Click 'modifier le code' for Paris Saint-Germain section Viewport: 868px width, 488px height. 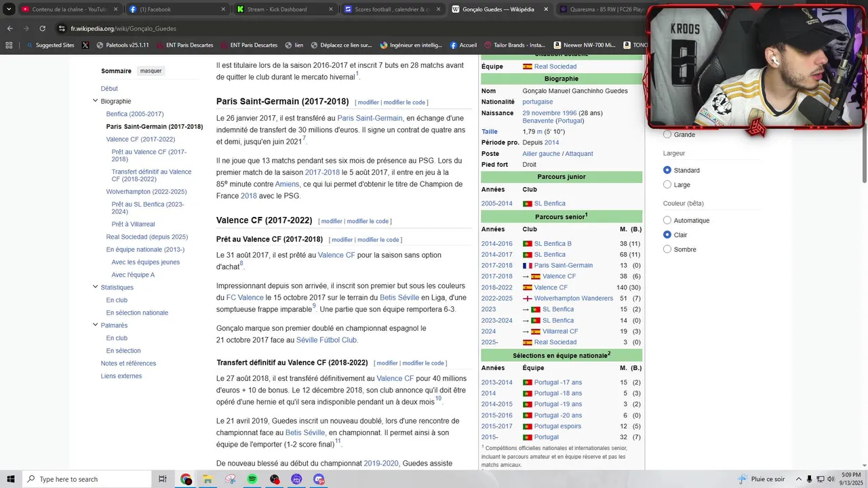point(405,102)
